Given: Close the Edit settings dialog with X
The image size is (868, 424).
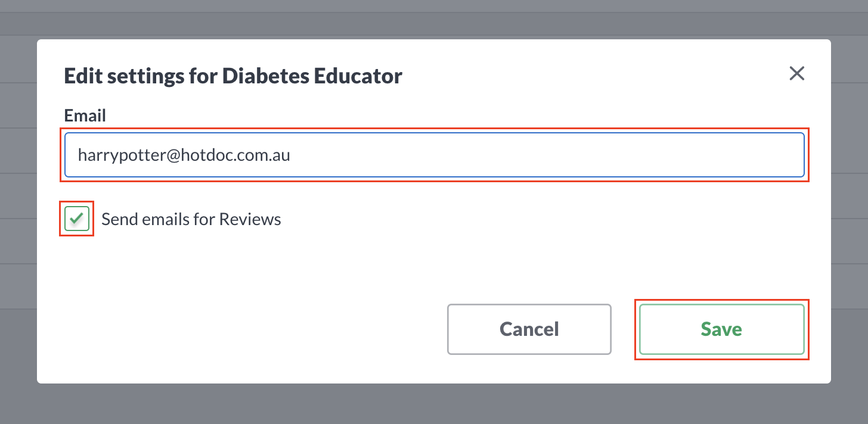Looking at the screenshot, I should tap(797, 73).
